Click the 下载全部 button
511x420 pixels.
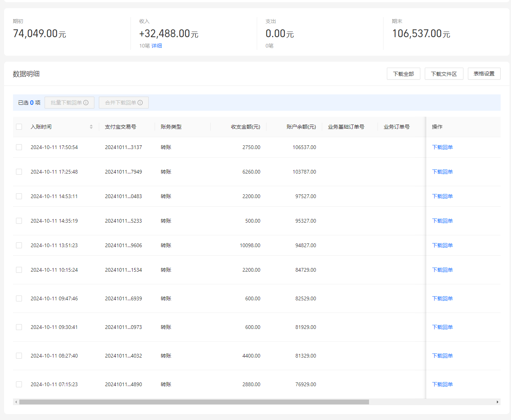click(x=404, y=74)
